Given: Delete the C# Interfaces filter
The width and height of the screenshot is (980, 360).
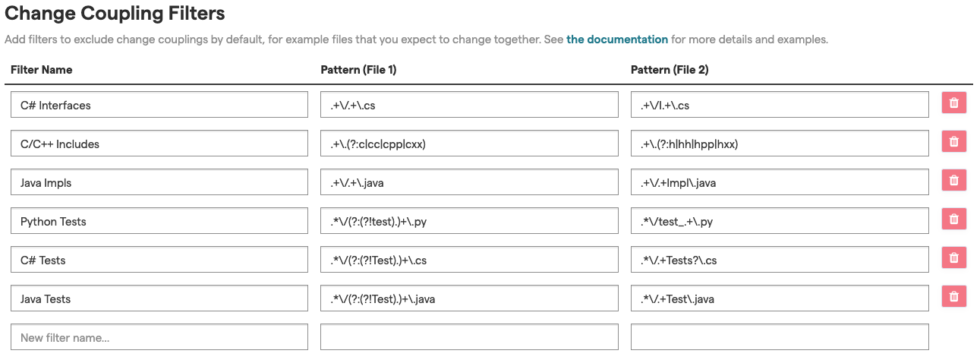Looking at the screenshot, I should pos(953,103).
